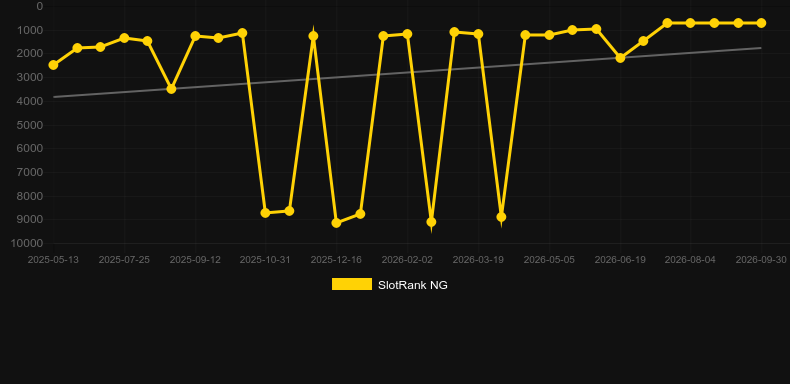Click the 2025-12-16 x-axis label
790x384 pixels.
tap(336, 260)
